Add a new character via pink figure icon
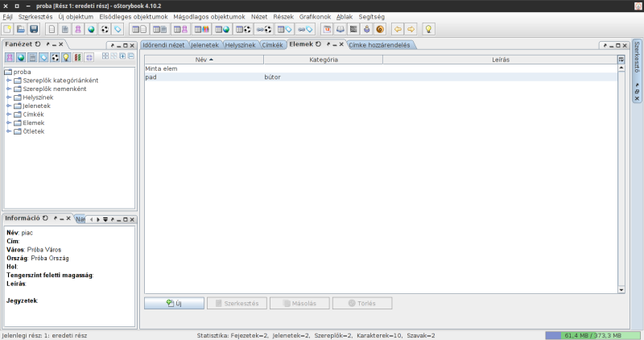 (78, 29)
